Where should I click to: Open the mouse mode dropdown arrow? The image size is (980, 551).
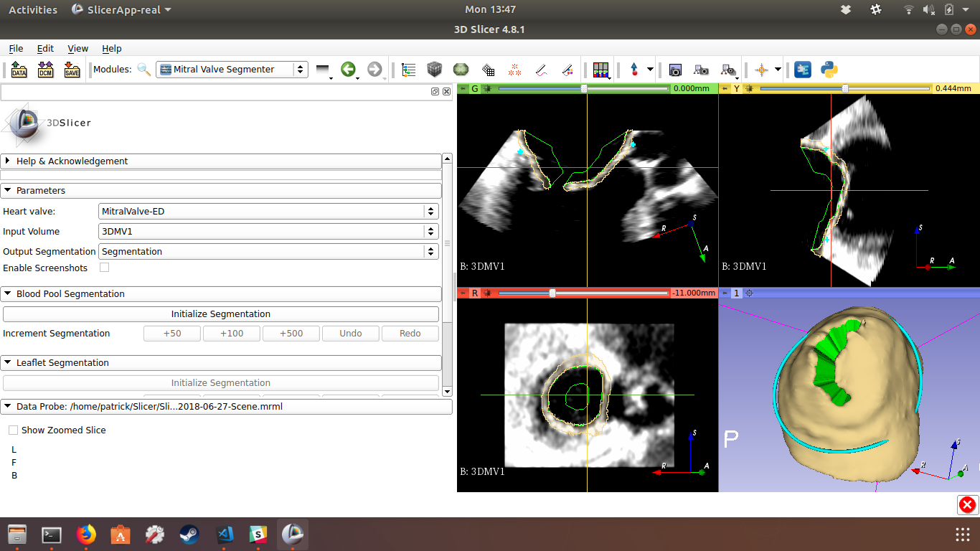[x=650, y=70]
